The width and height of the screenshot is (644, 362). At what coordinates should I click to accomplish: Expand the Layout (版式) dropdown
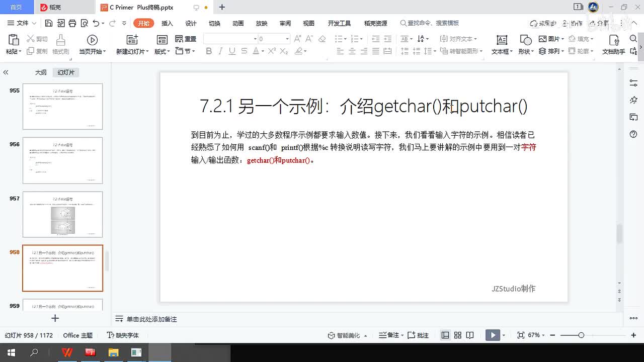coord(162,51)
